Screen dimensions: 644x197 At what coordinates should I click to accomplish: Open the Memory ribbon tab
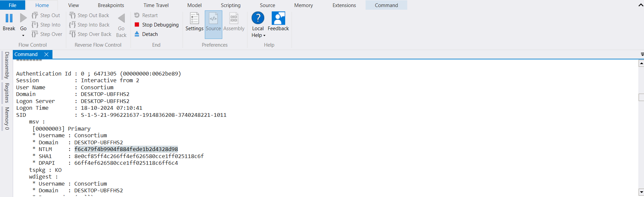point(303,5)
